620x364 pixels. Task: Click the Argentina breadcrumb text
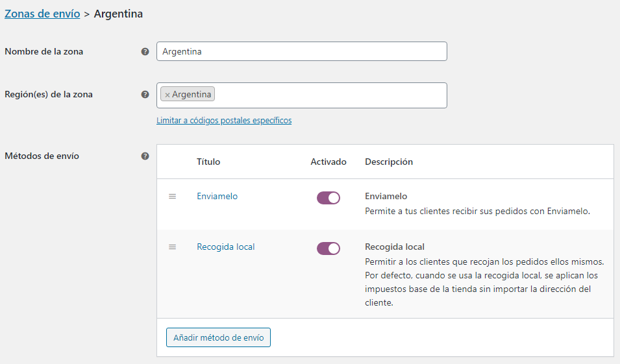(118, 14)
